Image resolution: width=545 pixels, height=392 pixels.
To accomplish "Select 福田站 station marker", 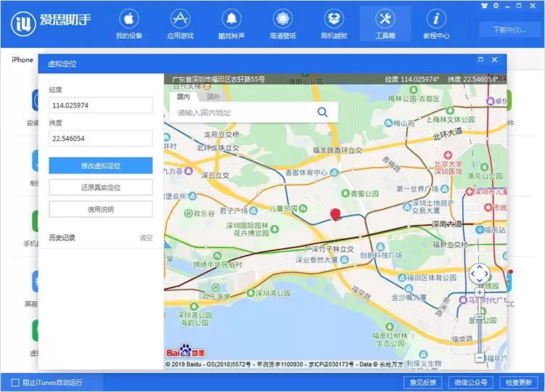I will click(x=480, y=229).
